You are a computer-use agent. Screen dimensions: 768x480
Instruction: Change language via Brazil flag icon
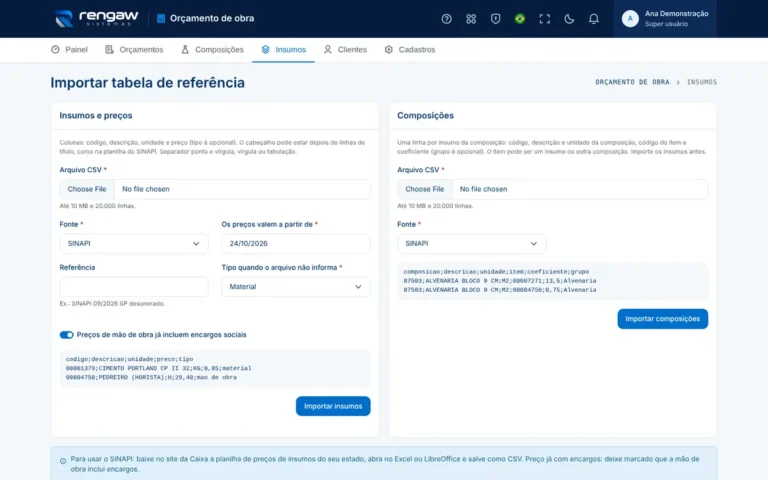(520, 19)
